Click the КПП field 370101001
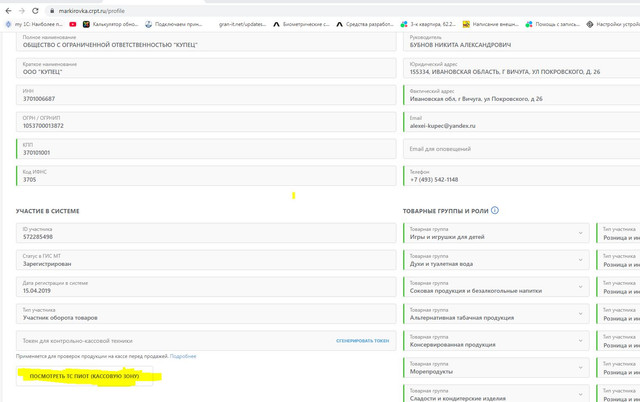The width and height of the screenshot is (640, 402). pos(206,149)
